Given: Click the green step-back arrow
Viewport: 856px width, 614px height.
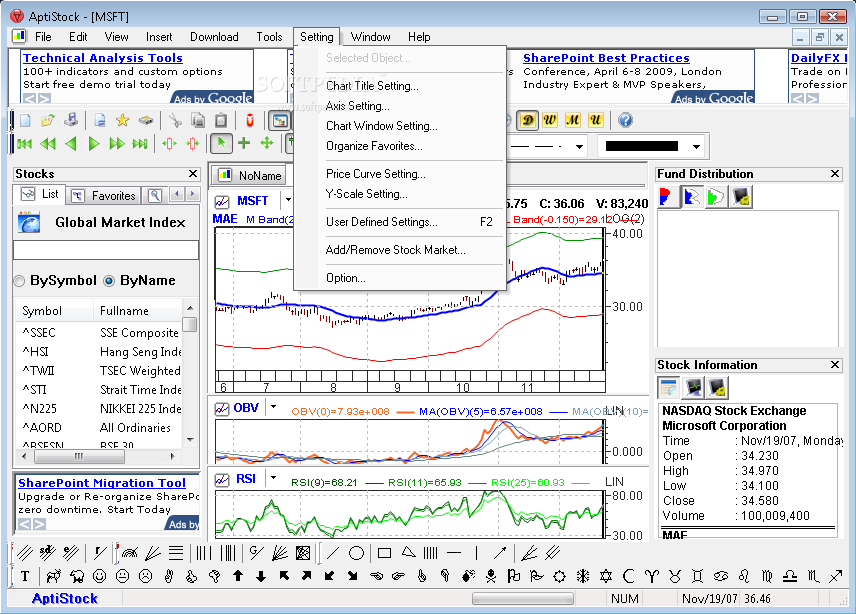Looking at the screenshot, I should pos(70,144).
